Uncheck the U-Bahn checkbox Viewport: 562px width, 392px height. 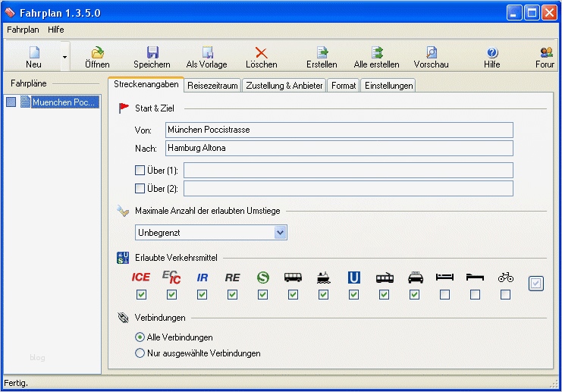353,294
